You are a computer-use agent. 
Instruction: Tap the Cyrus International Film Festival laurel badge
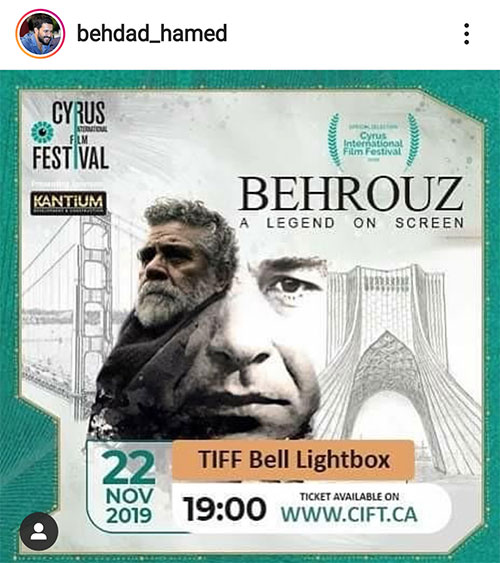[372, 143]
